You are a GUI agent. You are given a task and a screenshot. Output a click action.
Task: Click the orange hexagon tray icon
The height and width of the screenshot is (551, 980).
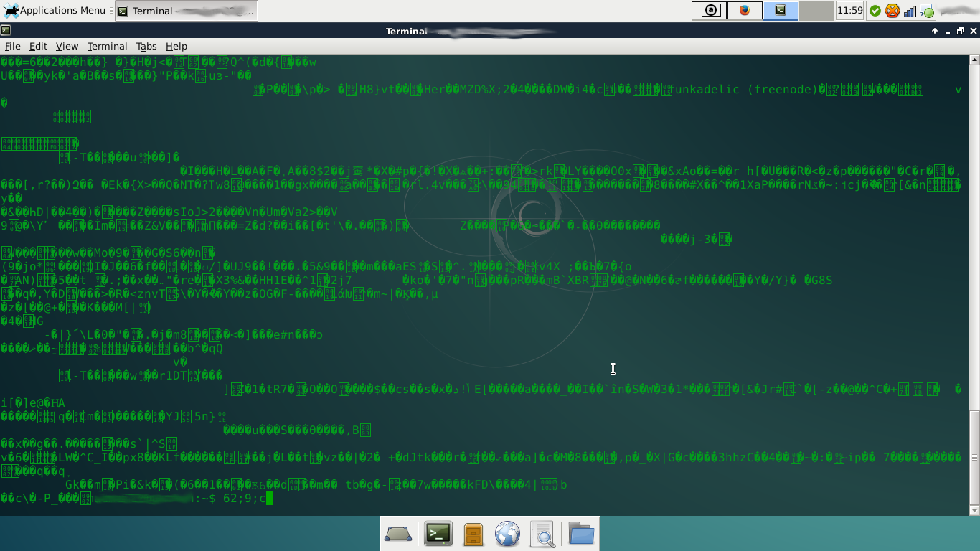[892, 11]
